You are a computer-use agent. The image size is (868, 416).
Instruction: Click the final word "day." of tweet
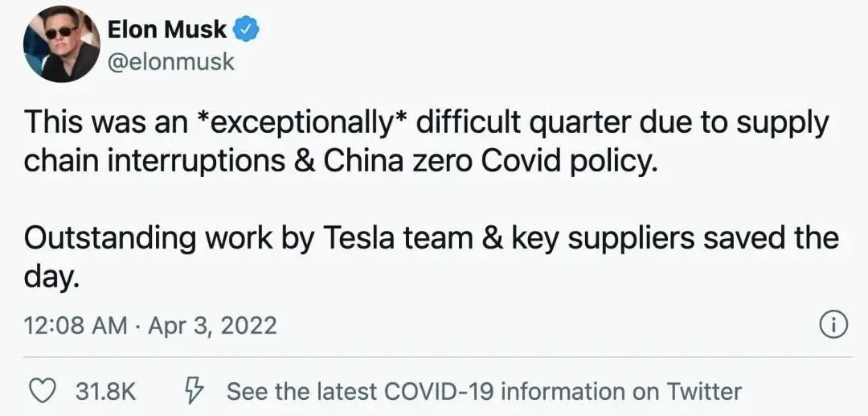coord(51,278)
